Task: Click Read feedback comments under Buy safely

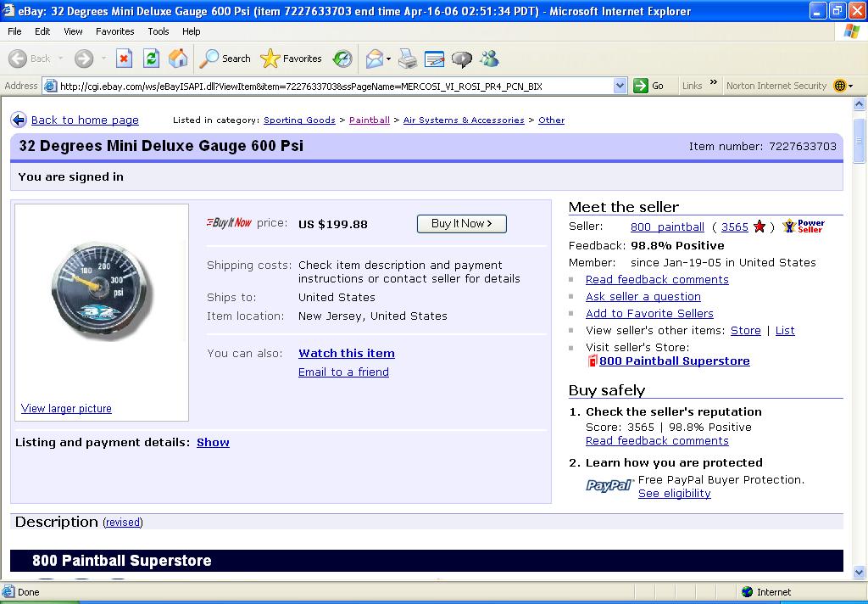Action: (x=657, y=440)
